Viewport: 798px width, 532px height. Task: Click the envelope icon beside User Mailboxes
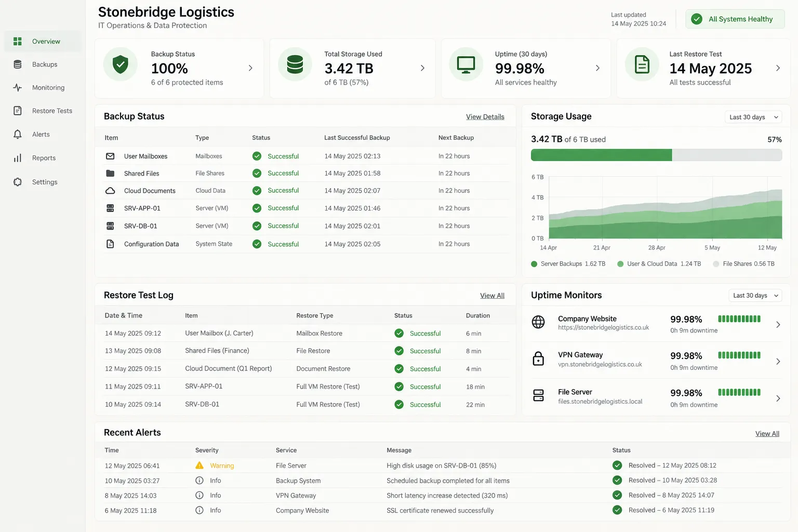(110, 156)
